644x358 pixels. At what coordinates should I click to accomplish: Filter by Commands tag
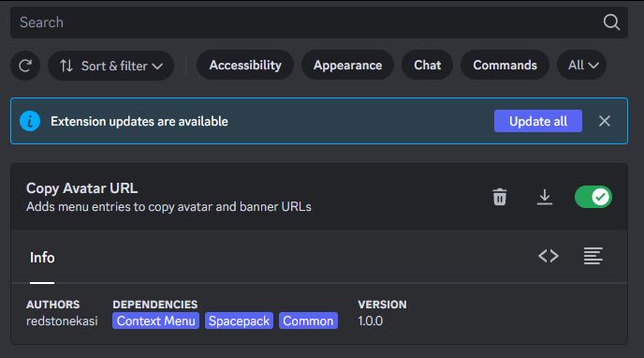[505, 65]
